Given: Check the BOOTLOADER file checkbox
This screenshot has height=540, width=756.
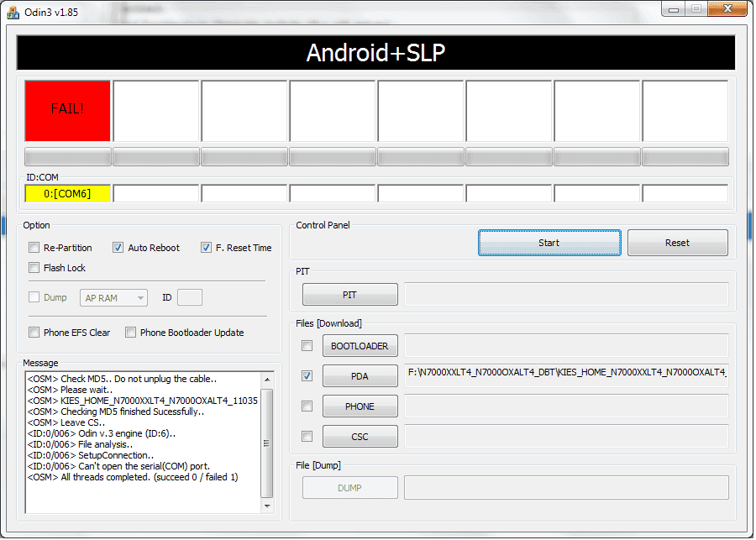Looking at the screenshot, I should coord(307,346).
